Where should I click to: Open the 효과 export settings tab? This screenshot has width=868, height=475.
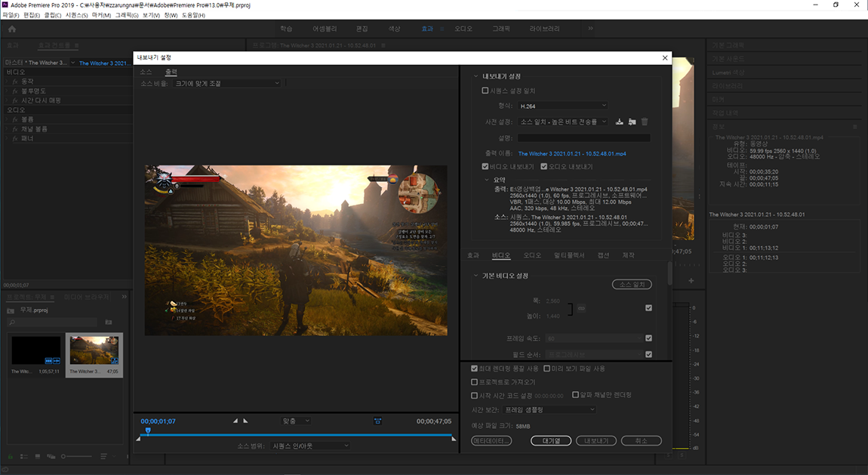(473, 255)
